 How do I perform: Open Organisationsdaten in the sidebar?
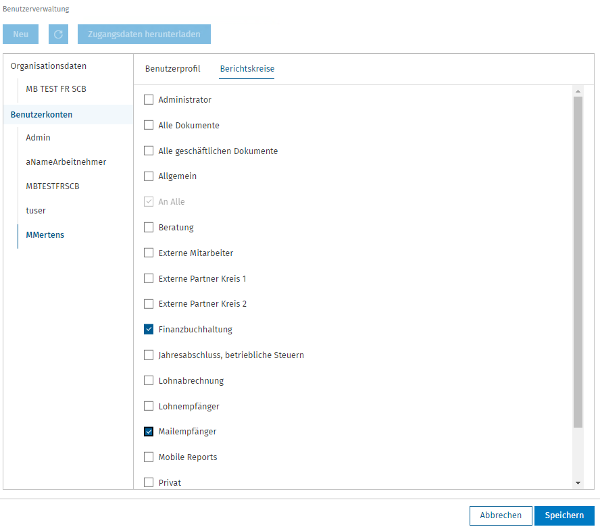point(49,66)
